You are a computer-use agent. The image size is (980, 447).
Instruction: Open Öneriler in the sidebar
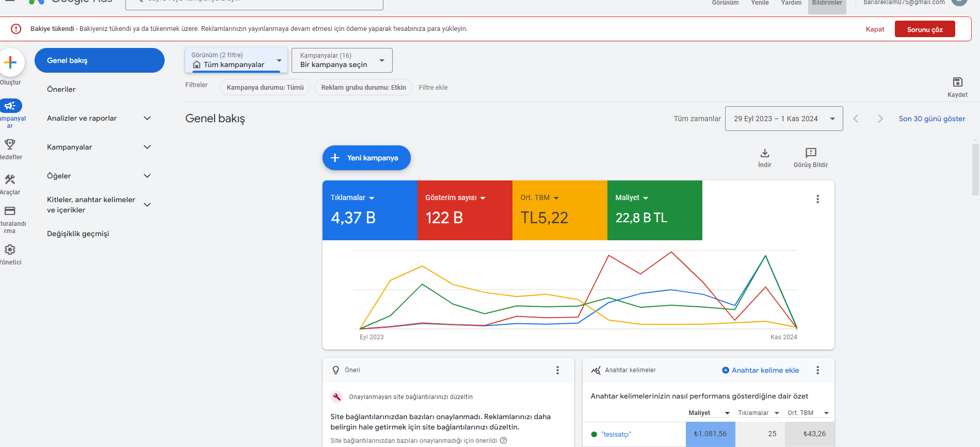click(61, 89)
